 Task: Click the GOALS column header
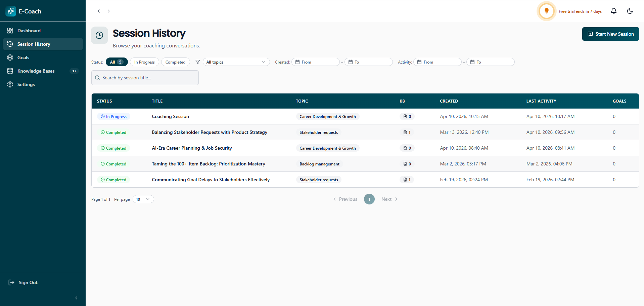click(x=619, y=101)
